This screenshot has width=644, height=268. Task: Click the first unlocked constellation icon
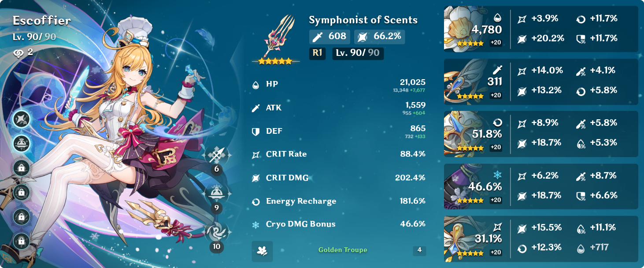coord(21,119)
